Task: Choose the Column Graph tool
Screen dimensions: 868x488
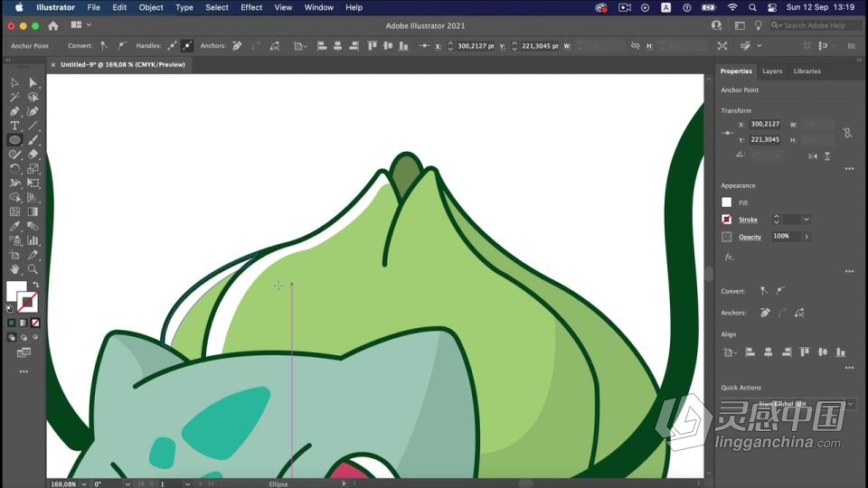Action: pos(33,240)
